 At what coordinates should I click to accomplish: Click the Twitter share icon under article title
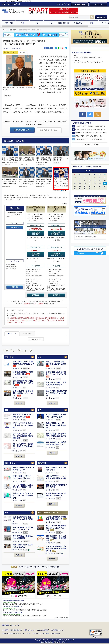point(56,48)
